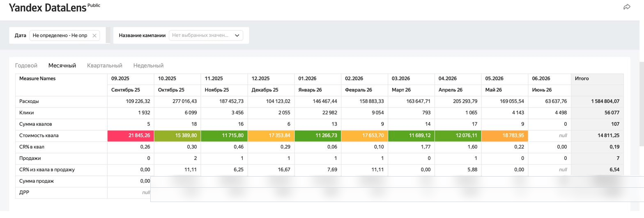Image resolution: width=644 pixels, height=218 pixels.
Task: Clear the Дата filter with X icon
Action: (x=94, y=36)
